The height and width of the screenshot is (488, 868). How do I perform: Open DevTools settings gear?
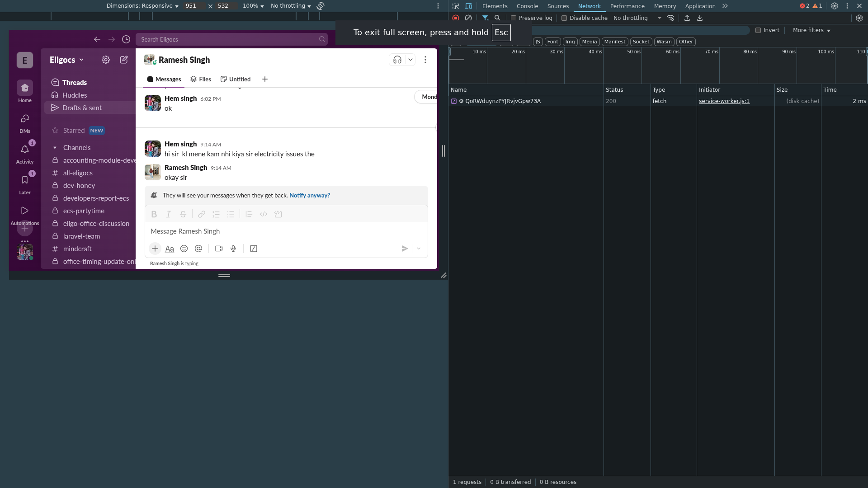(x=835, y=6)
